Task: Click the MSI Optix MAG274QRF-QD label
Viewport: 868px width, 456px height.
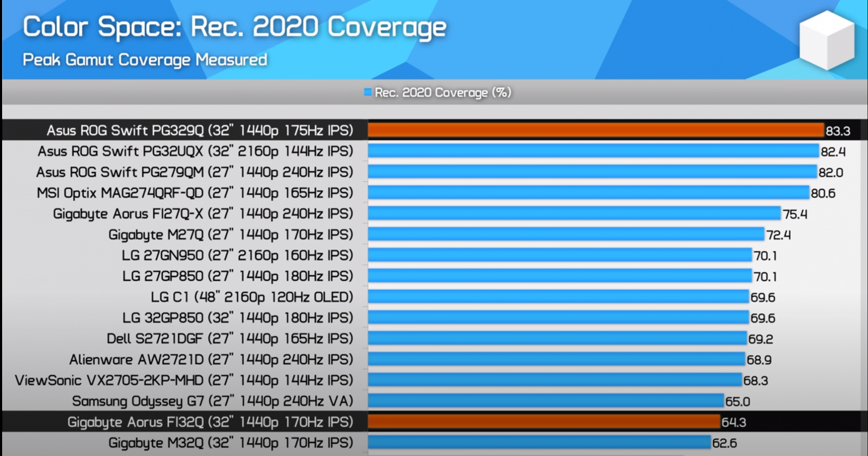Action: tap(195, 193)
